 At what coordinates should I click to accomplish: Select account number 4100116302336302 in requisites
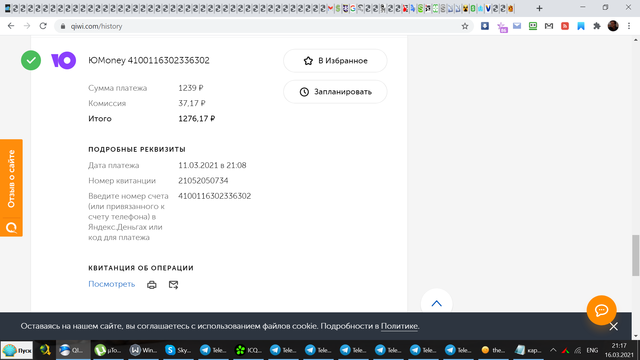pyautogui.click(x=214, y=196)
